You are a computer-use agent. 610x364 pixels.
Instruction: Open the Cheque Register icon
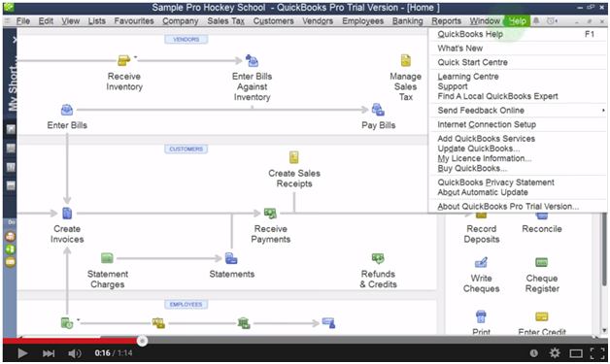(x=542, y=262)
